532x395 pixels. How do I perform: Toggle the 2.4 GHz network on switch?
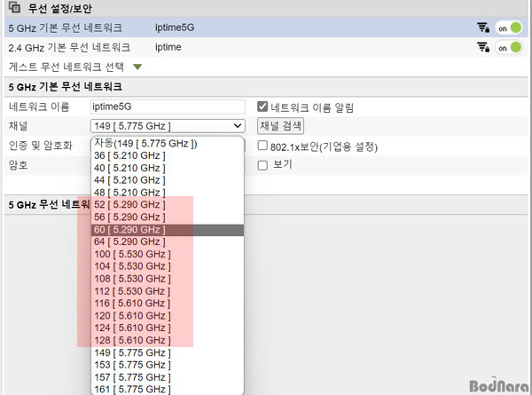click(509, 48)
